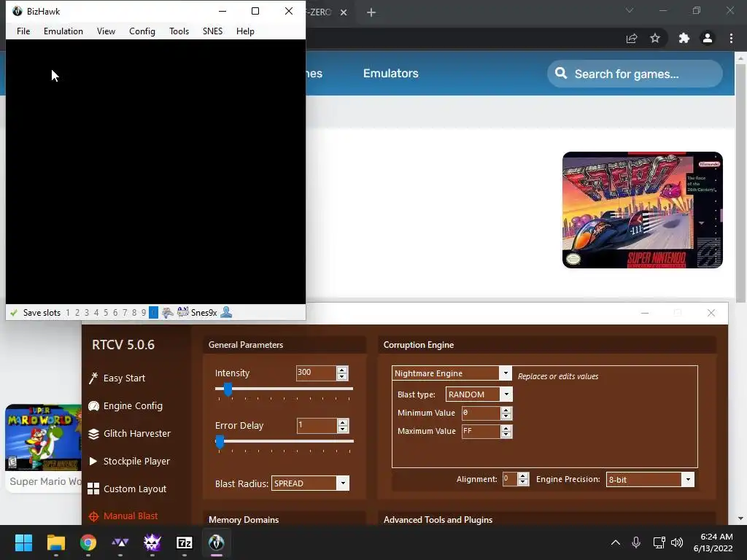Open Windows Start menu

(x=23, y=542)
